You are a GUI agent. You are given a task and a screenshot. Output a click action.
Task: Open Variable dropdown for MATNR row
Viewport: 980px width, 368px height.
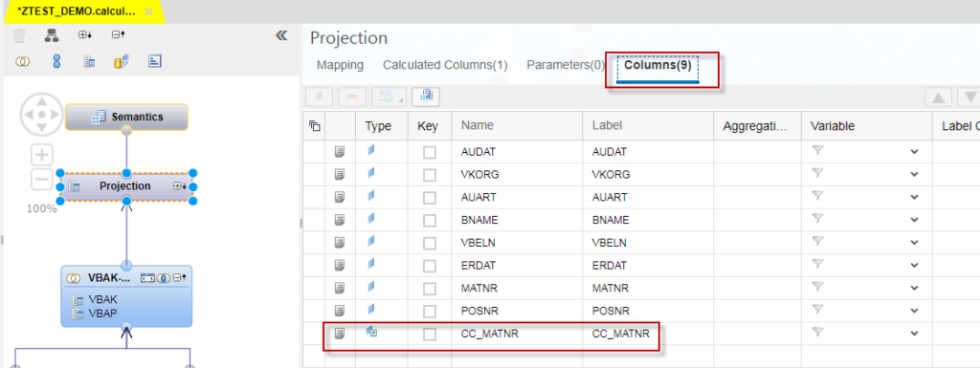click(914, 288)
